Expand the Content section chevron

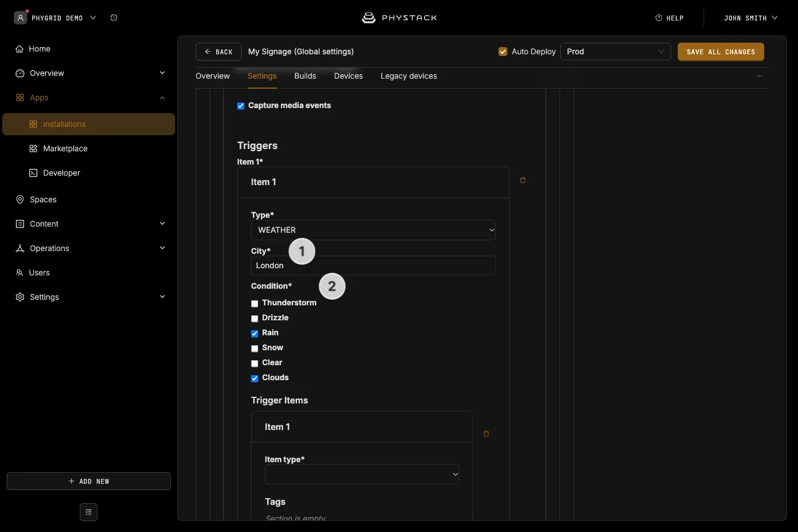pos(162,224)
